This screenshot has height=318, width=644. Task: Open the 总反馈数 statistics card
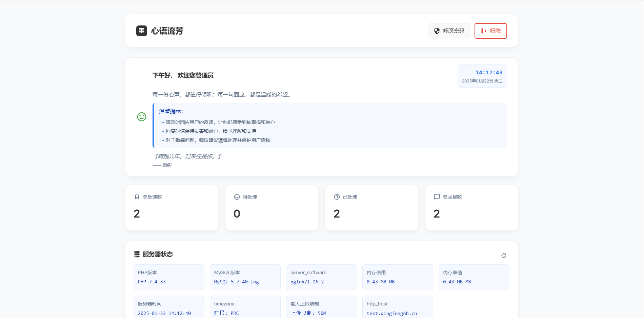tap(172, 208)
